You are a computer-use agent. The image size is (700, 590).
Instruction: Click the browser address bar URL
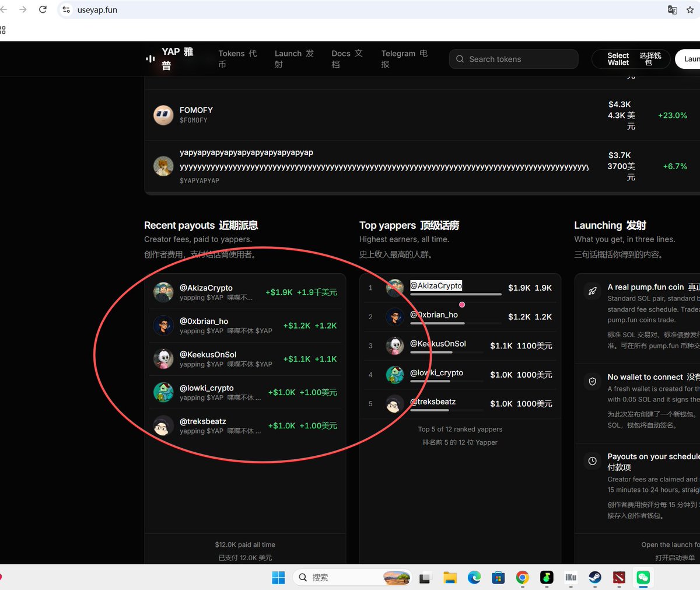(x=97, y=10)
